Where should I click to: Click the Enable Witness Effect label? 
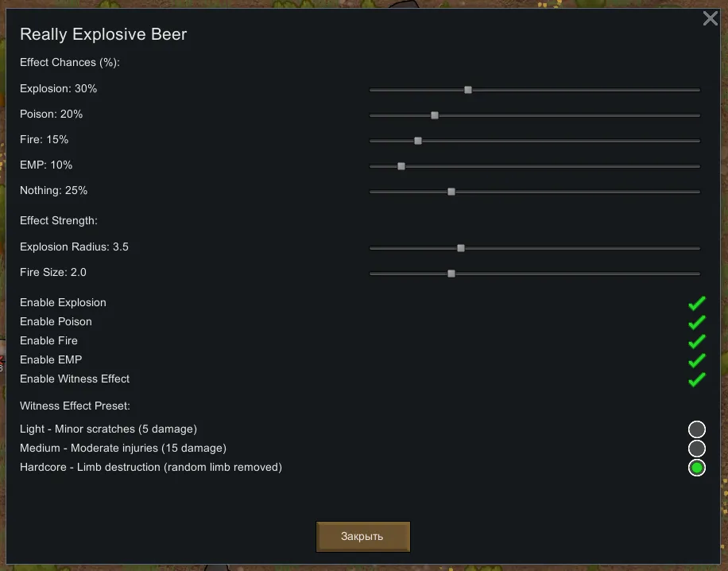tap(75, 379)
